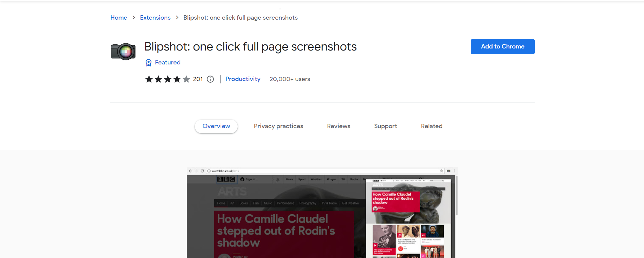Select the Overview tab
Screen dimensions: 644x258
coord(216,126)
